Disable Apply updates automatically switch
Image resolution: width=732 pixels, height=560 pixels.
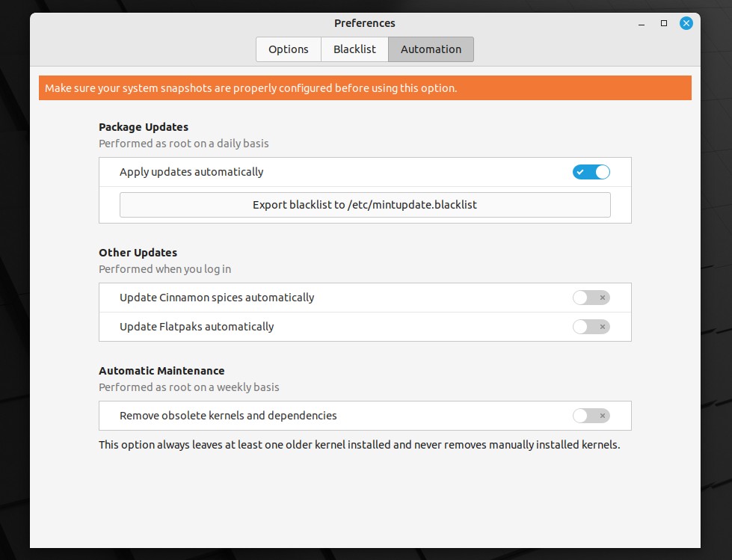click(591, 172)
